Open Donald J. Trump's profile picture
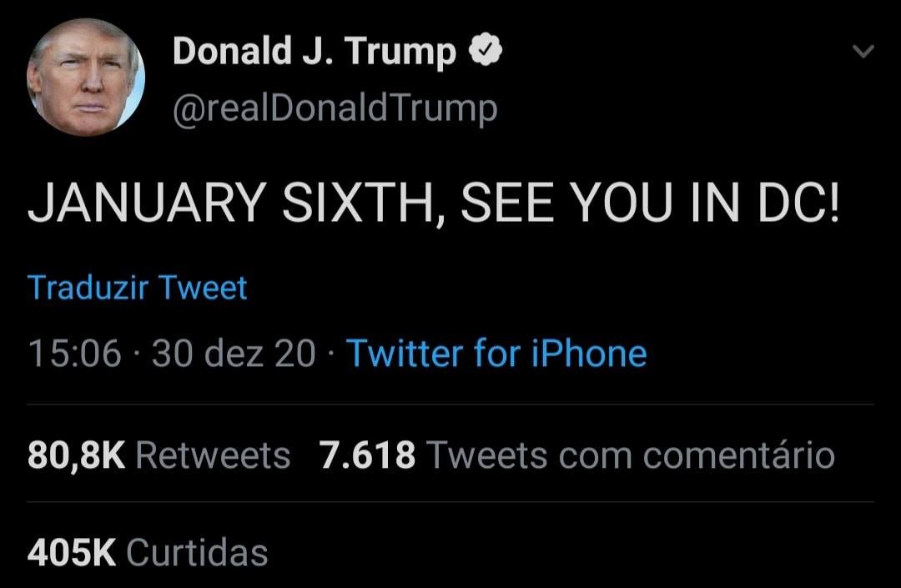 pyautogui.click(x=86, y=77)
